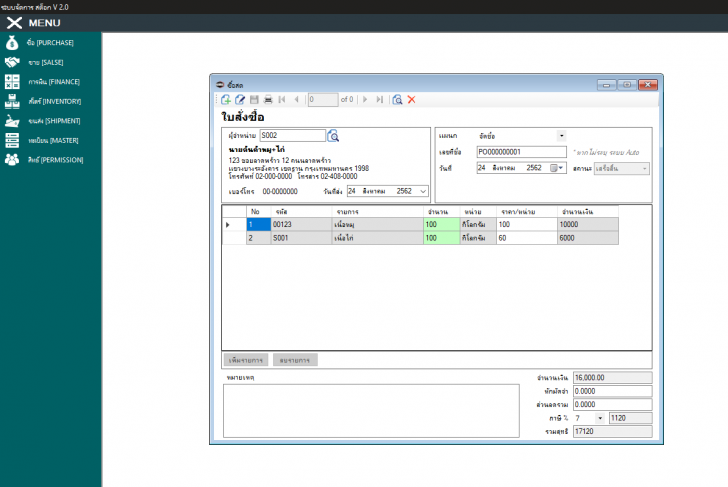The width and height of the screenshot is (728, 487).
Task: Click the add item button below grid
Action: [245, 359]
